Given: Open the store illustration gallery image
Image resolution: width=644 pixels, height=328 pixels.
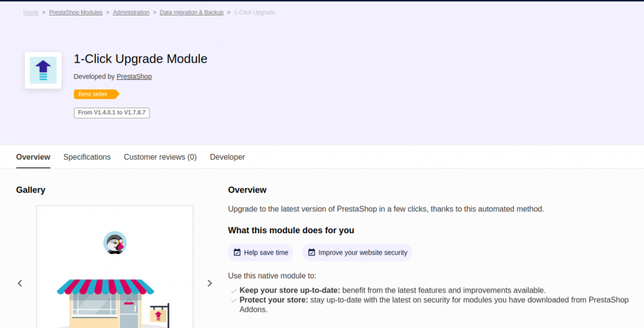Looking at the screenshot, I should click(x=115, y=267).
